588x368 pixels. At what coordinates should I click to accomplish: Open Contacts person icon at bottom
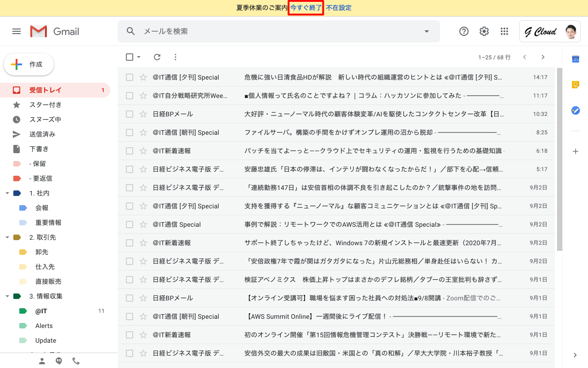[x=42, y=361]
